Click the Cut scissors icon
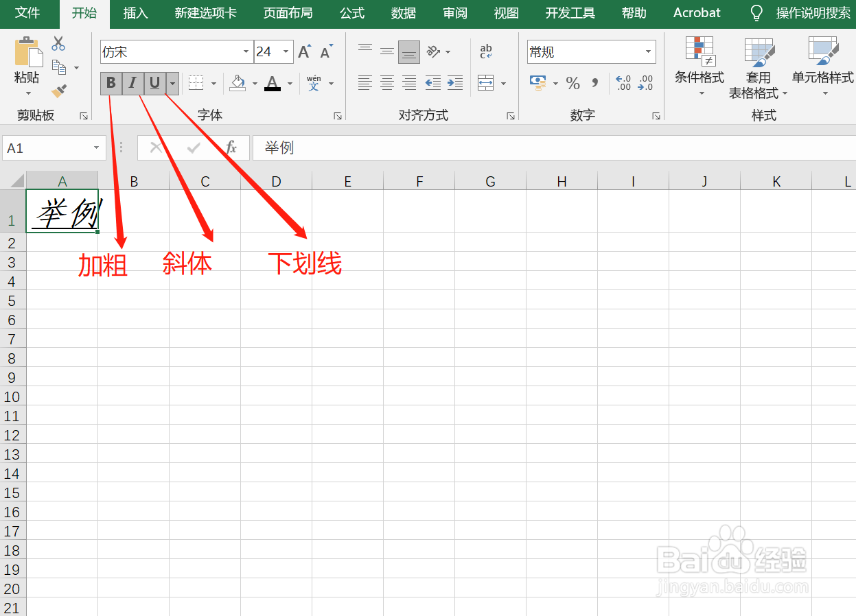856x616 pixels. (x=59, y=44)
